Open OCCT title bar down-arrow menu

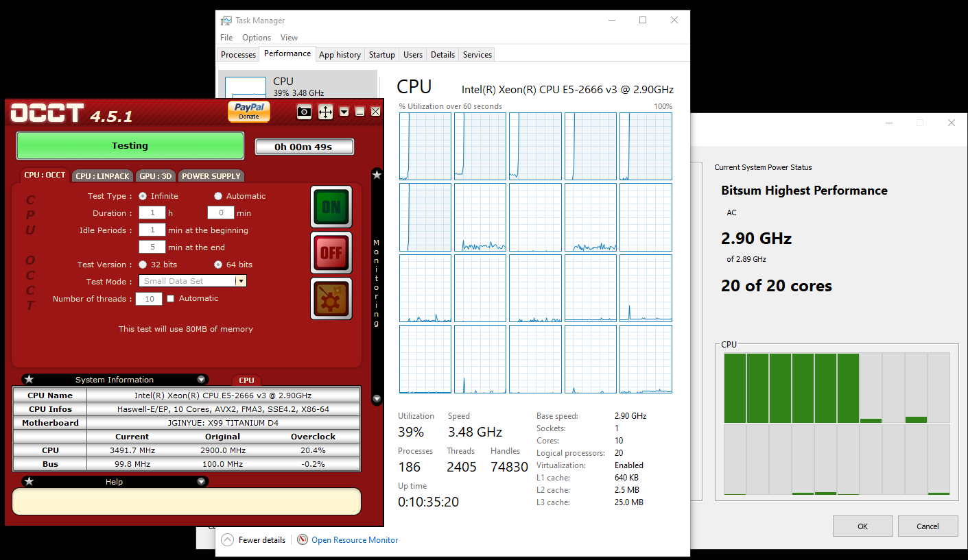(344, 111)
